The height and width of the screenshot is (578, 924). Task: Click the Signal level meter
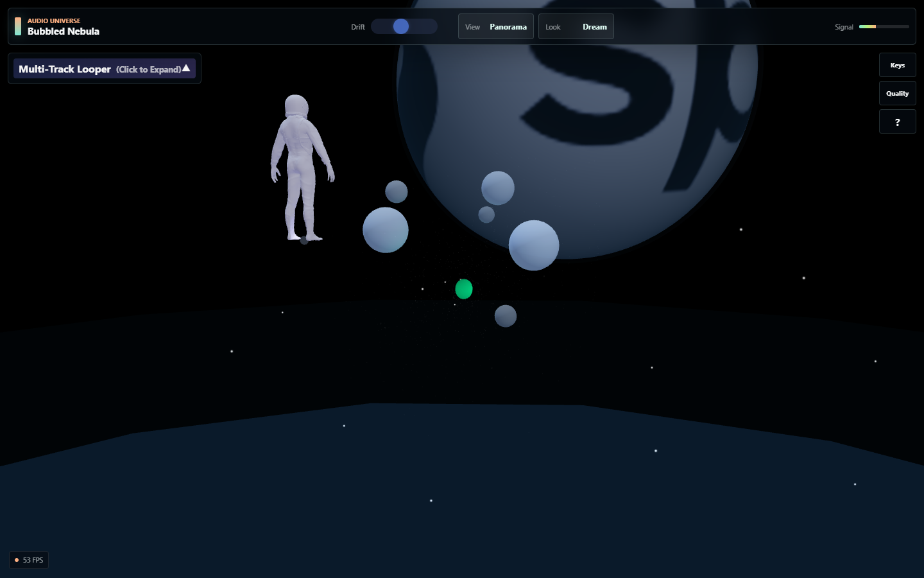point(884,27)
